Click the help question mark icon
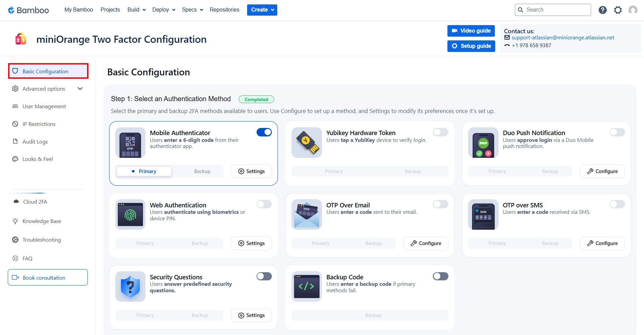 click(x=602, y=10)
